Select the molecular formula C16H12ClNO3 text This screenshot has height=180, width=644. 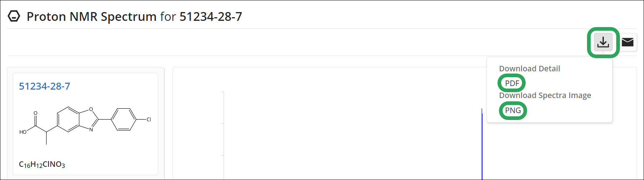tap(42, 165)
